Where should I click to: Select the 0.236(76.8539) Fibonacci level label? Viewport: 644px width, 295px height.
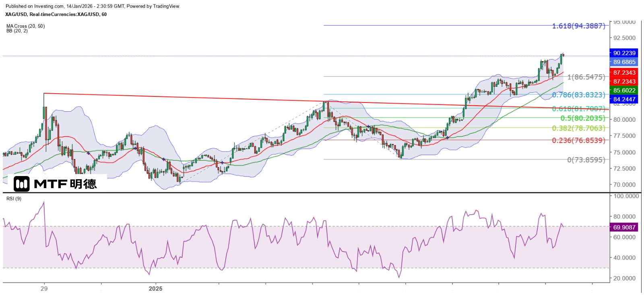[578, 140]
